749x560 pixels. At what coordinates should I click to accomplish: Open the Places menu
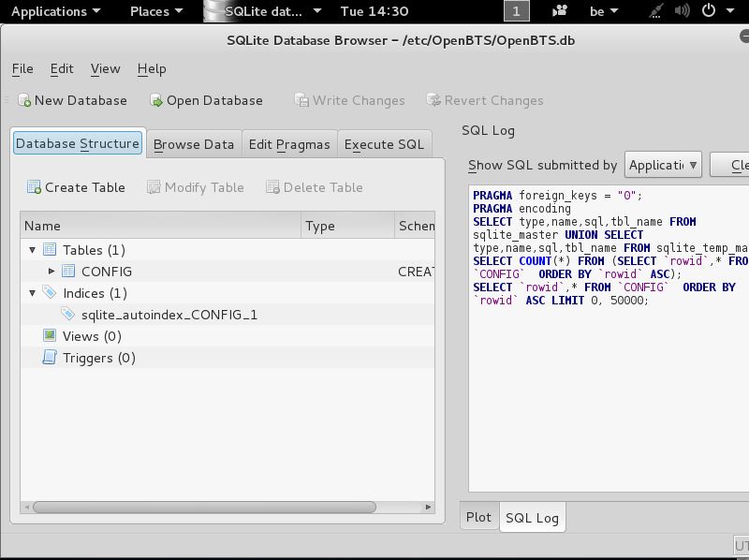click(156, 11)
